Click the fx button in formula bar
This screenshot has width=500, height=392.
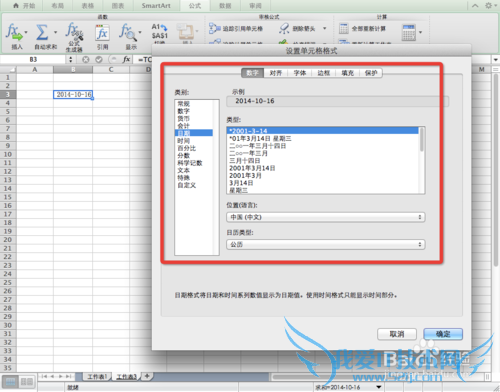(x=126, y=59)
